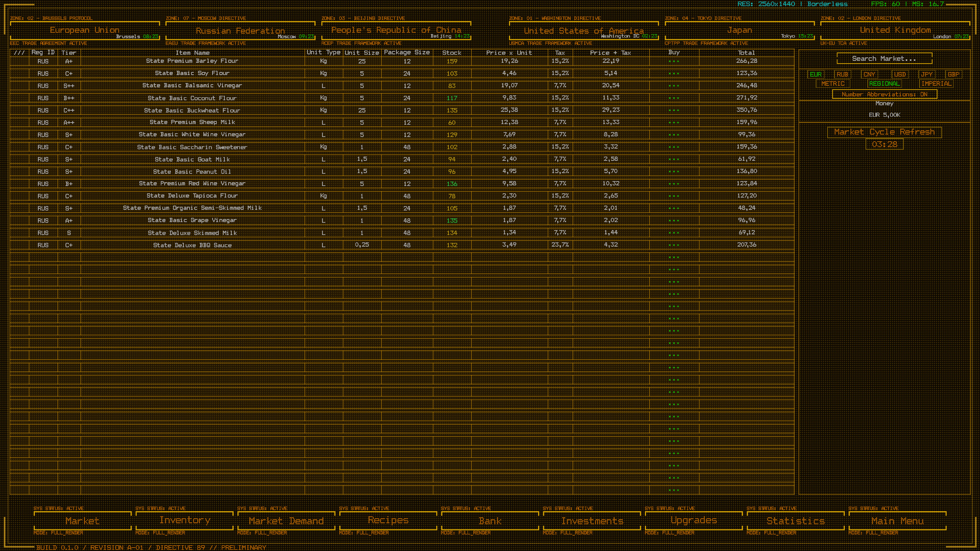The height and width of the screenshot is (551, 980).
Task: Select RUB currency option
Action: point(842,74)
